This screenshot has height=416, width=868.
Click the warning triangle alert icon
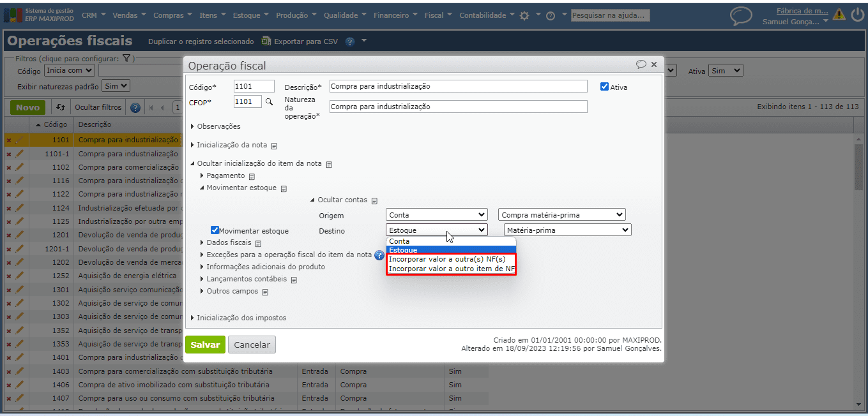coord(839,14)
